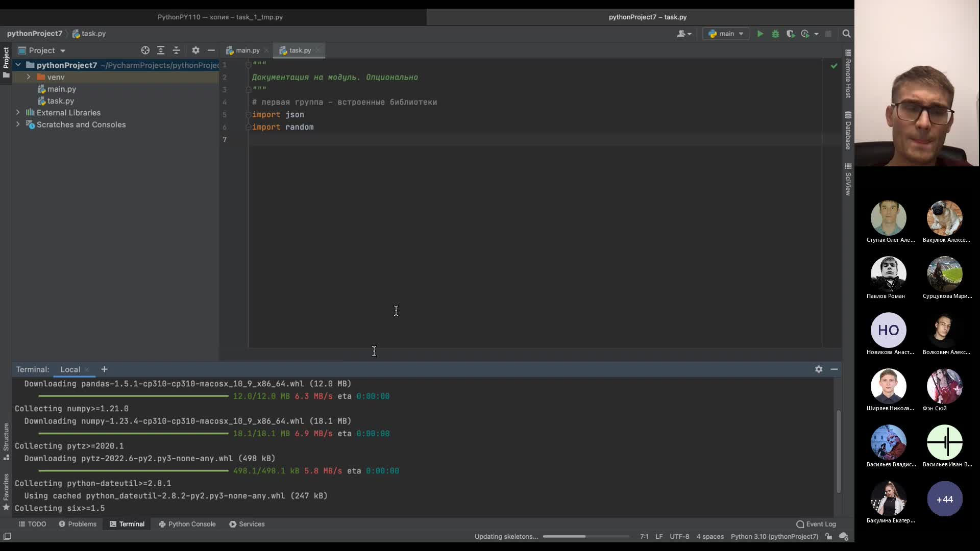Select participant Фэн Сюй avatar
980x551 pixels.
(x=944, y=386)
